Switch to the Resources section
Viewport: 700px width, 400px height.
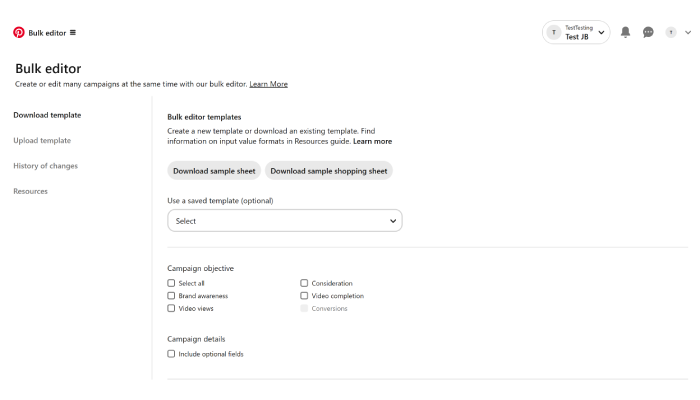[x=30, y=191]
